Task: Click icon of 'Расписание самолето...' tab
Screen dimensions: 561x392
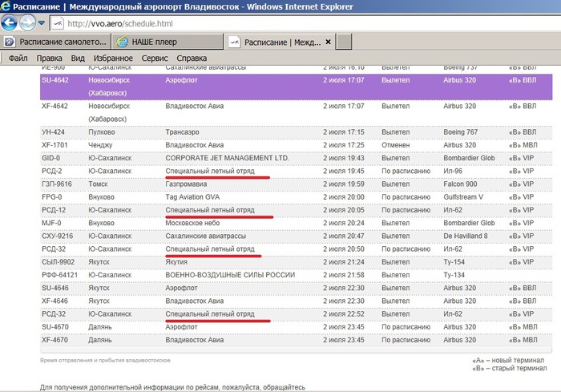Action: (x=10, y=42)
